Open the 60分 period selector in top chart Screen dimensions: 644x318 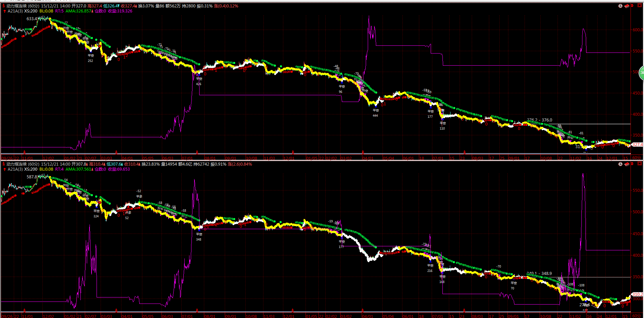click(x=637, y=158)
